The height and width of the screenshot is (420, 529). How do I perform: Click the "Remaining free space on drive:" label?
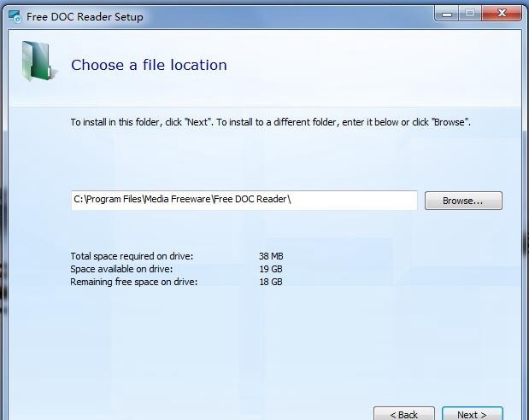click(134, 282)
